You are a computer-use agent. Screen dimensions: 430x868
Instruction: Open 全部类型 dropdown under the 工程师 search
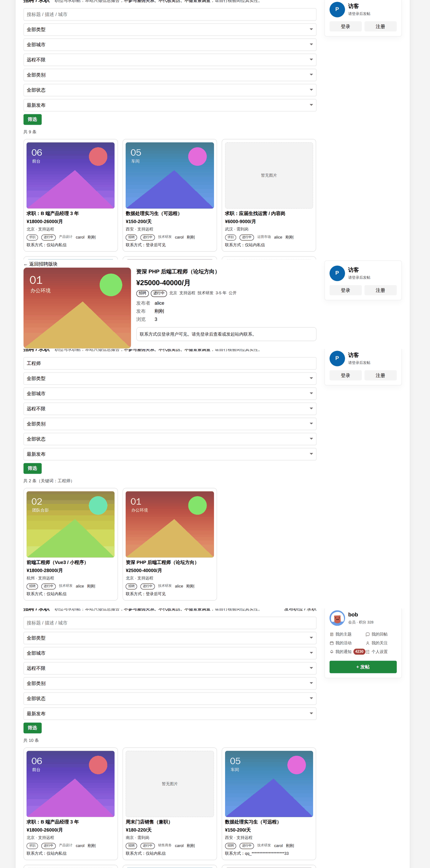[x=170, y=379]
